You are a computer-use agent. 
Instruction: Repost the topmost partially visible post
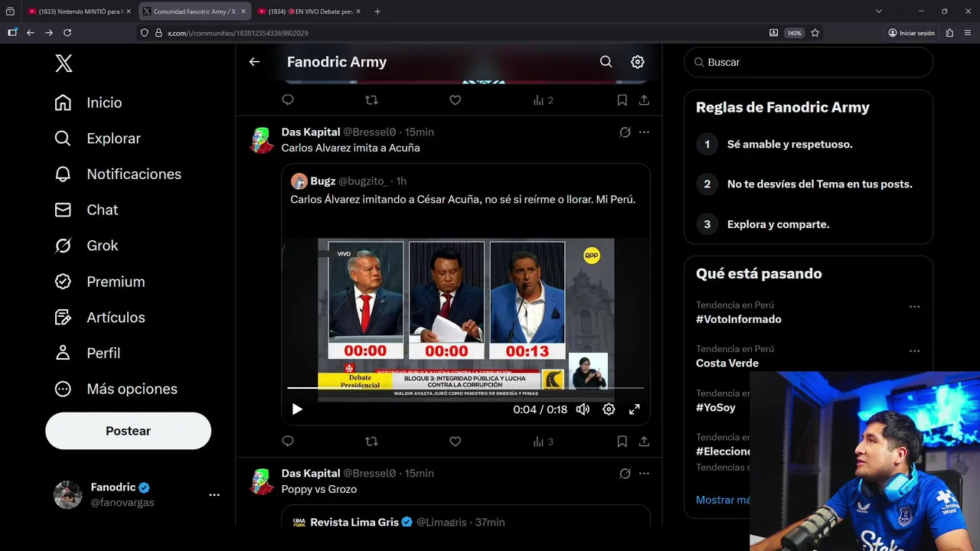coord(371,100)
